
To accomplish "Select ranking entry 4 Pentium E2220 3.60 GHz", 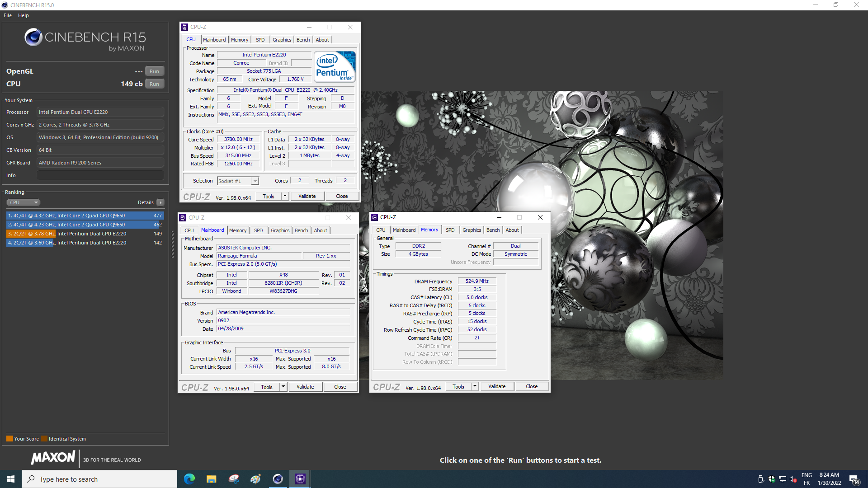I will [85, 243].
